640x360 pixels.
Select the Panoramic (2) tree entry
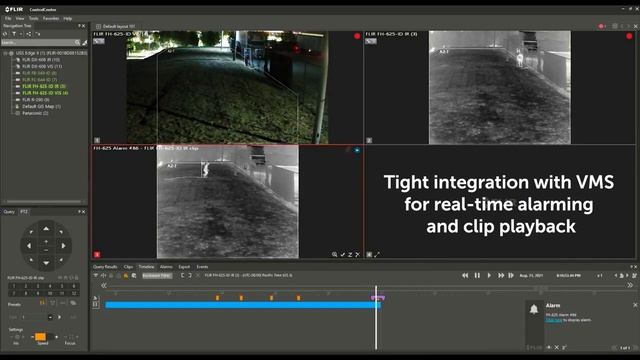click(35, 113)
